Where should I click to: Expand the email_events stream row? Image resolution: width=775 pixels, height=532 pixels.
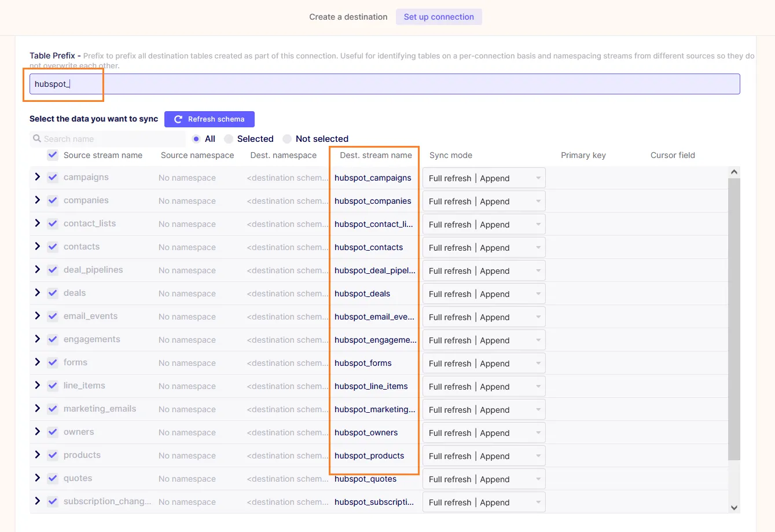coord(38,315)
